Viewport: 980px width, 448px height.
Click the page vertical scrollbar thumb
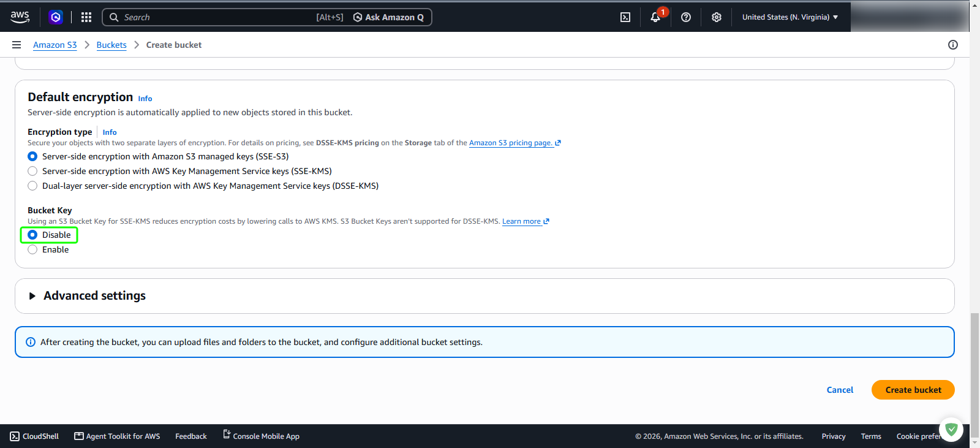[974, 375]
